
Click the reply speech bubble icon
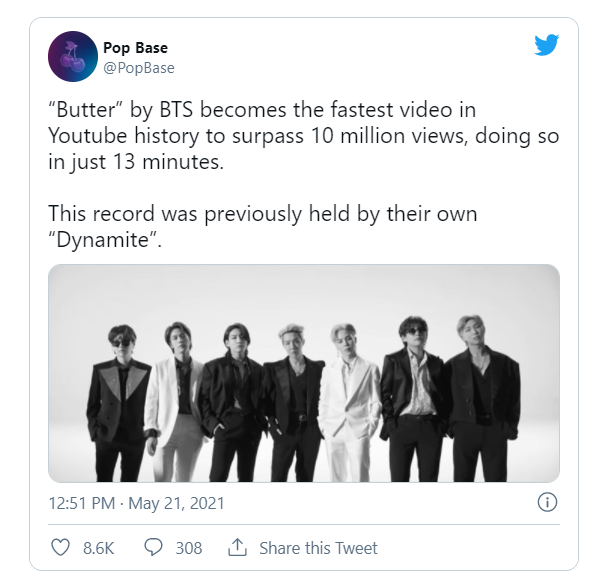point(153,547)
